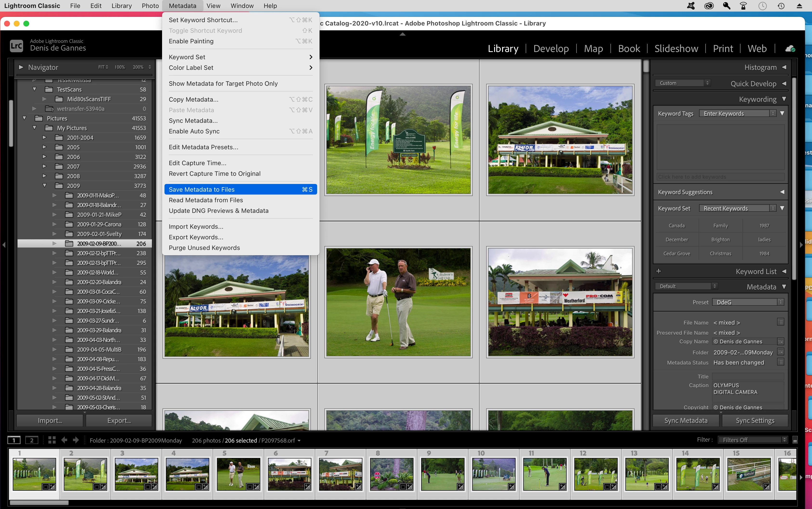Image resolution: width=812 pixels, height=509 pixels.
Task: Switch to the Develop module
Action: tap(551, 48)
